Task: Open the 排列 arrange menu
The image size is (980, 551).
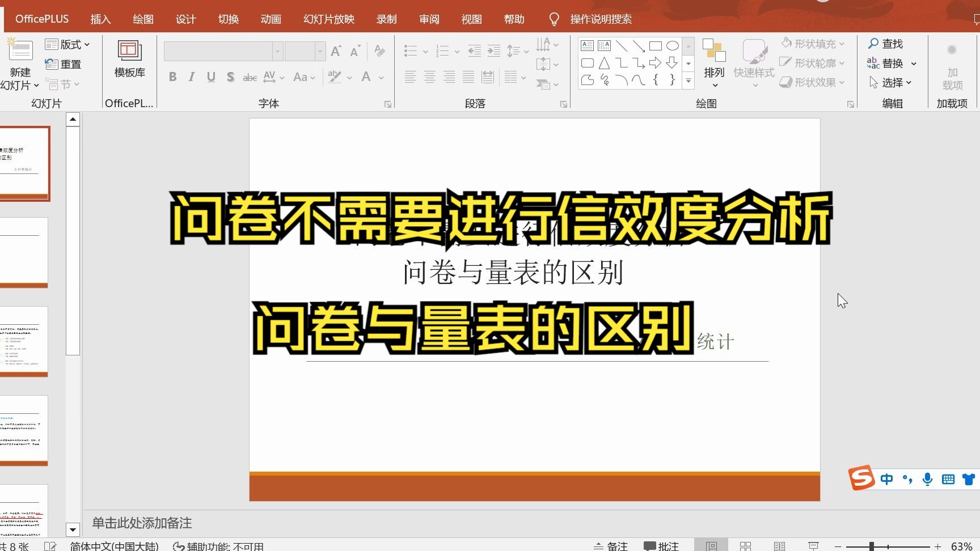Action: click(714, 63)
